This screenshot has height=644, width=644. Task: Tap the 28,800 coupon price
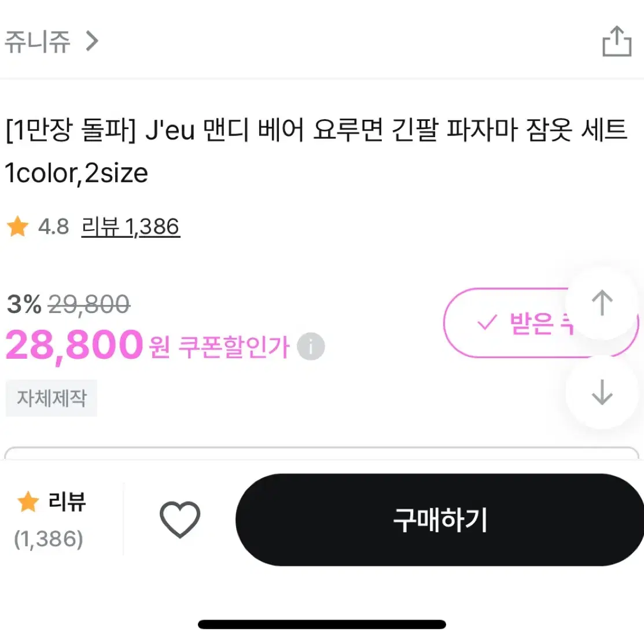[74, 345]
